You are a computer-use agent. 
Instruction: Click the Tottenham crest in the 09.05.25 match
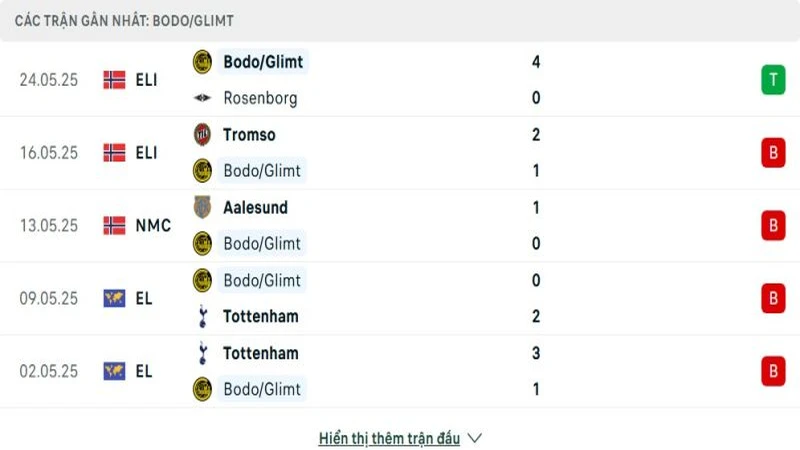203,316
